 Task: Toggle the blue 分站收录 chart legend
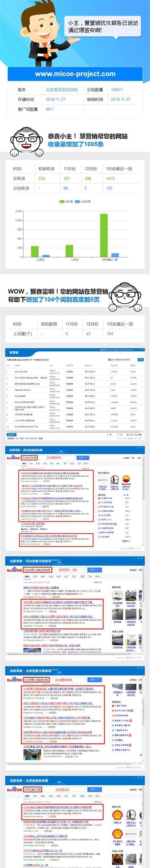pos(83,201)
